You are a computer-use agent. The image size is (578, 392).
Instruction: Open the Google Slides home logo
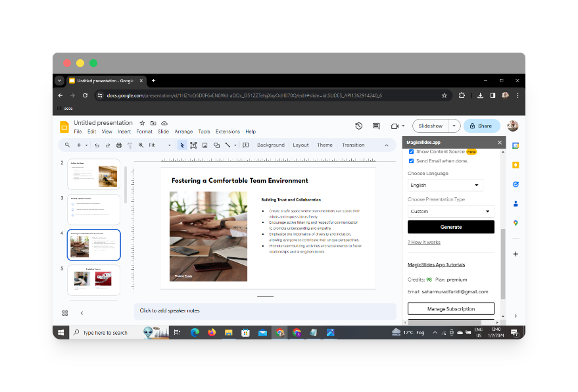pos(64,127)
